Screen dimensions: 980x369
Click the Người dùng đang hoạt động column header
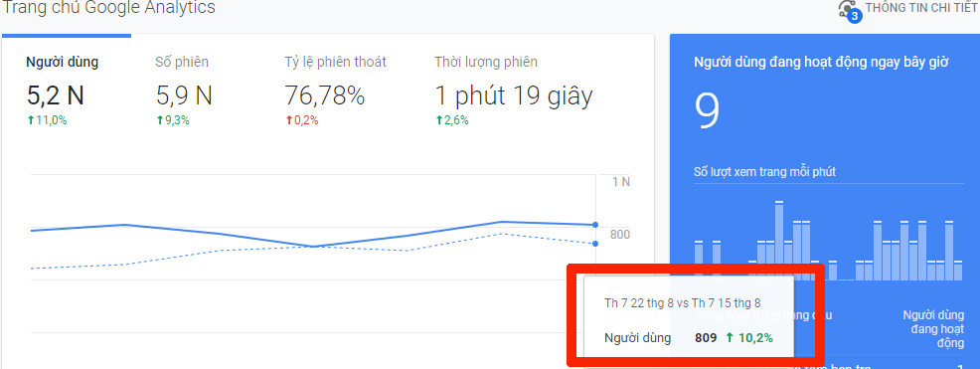(933, 329)
